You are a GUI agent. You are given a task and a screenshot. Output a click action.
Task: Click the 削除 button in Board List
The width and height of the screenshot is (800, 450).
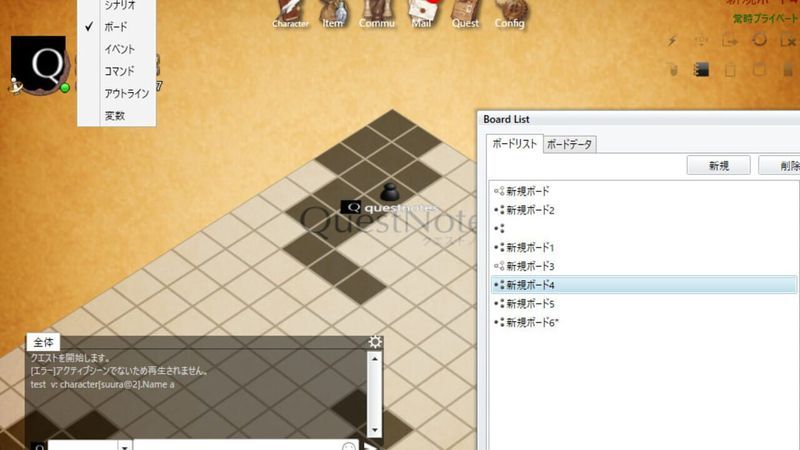[x=782, y=166]
